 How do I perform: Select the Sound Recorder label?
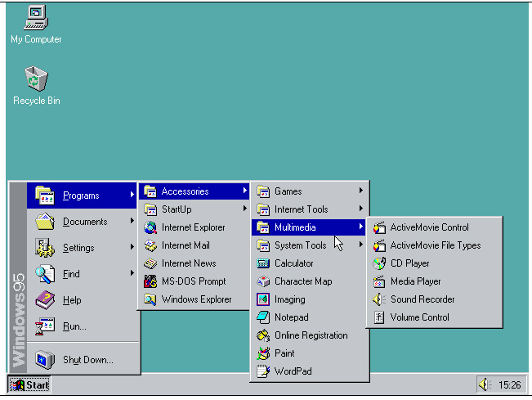tap(422, 299)
